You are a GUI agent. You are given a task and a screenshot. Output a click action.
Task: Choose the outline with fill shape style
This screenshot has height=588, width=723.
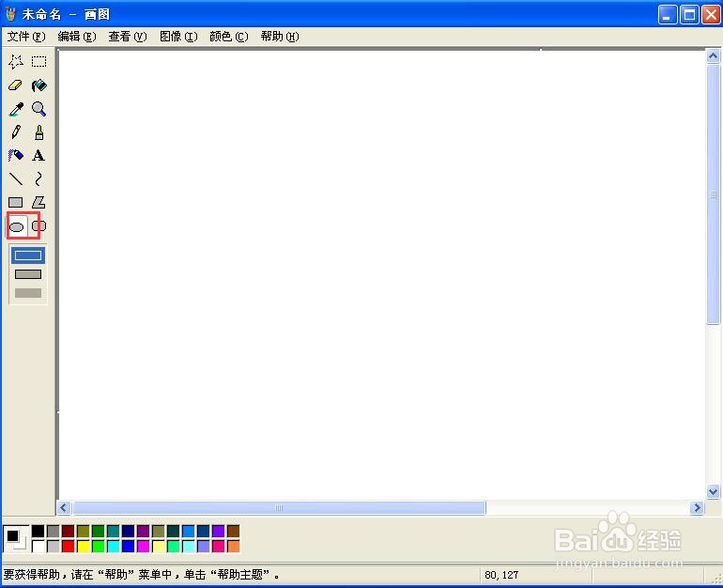[28, 274]
